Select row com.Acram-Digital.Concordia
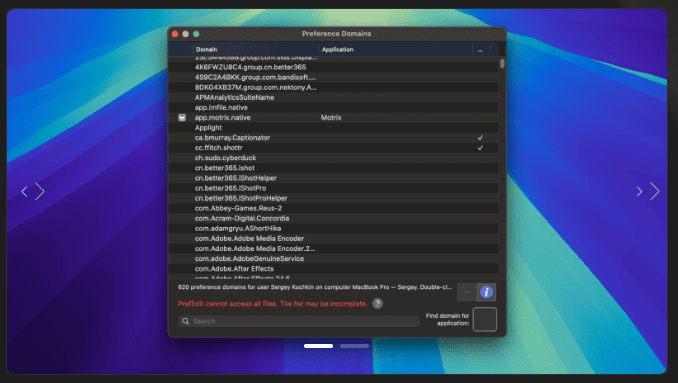This screenshot has height=383, width=678. click(x=333, y=218)
